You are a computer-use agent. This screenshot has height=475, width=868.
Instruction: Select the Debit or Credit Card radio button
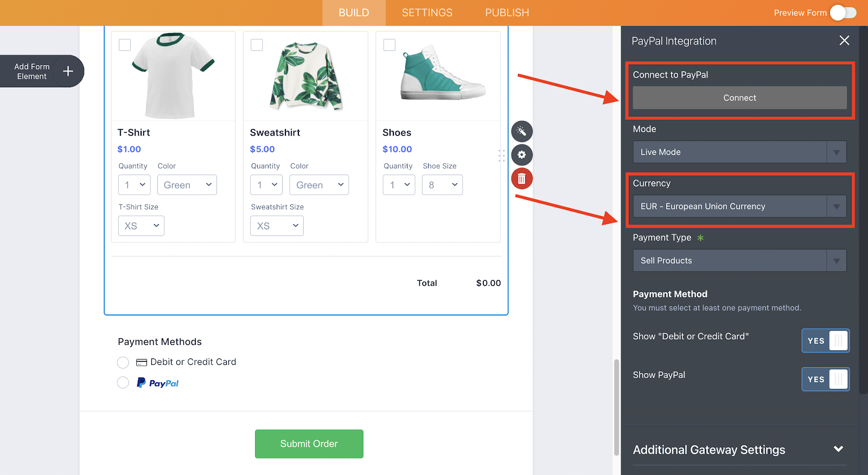[x=123, y=362]
